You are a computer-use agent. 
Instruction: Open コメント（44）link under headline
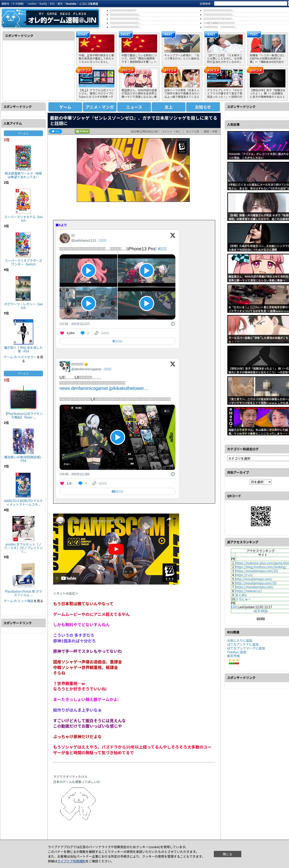(x=172, y=131)
